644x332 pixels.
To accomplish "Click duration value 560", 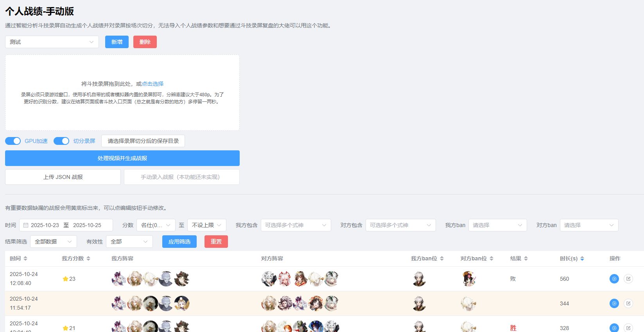I will (x=565, y=279).
